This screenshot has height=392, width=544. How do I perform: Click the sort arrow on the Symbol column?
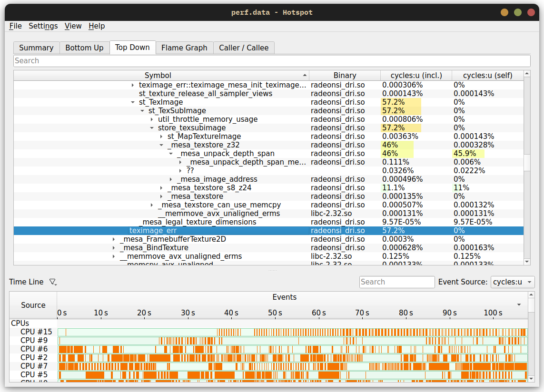305,75
